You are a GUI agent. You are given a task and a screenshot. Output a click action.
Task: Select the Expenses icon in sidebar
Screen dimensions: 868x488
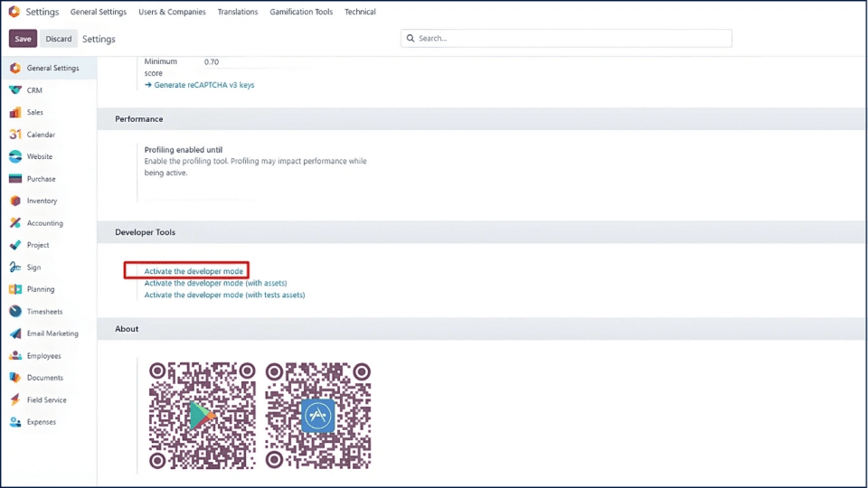pyautogui.click(x=15, y=422)
